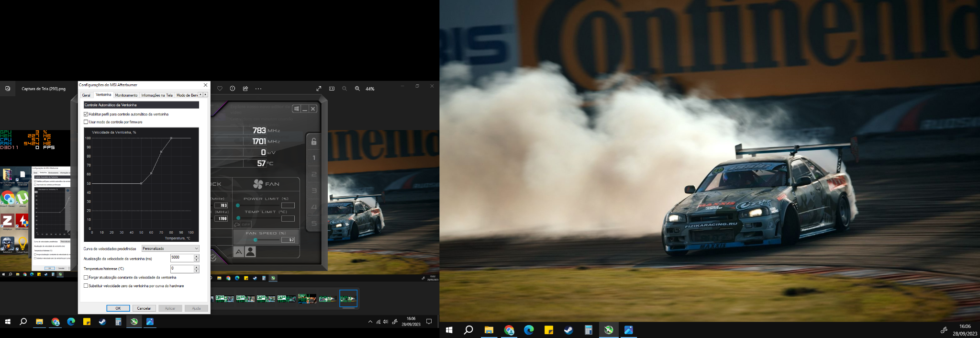This screenshot has height=338, width=980.
Task: Open File Explorer on taskbar below the Photos window
Action: pos(39,322)
